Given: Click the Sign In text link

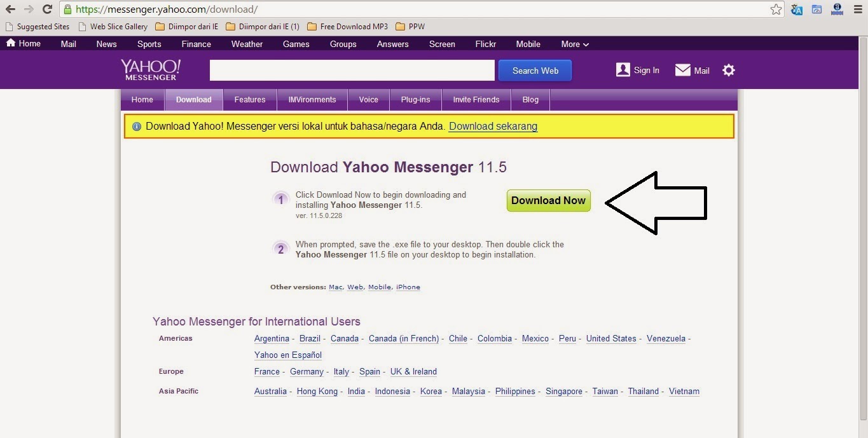Looking at the screenshot, I should [647, 71].
